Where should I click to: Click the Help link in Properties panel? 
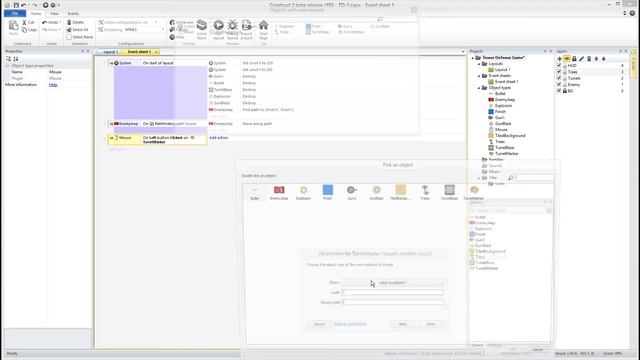(x=53, y=84)
